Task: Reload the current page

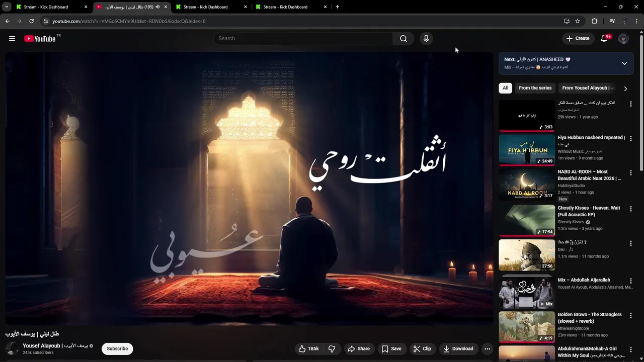Action: coord(31,21)
